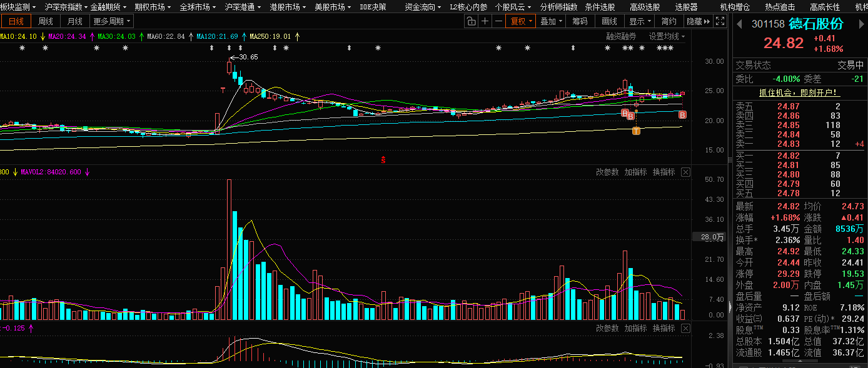This screenshot has width=868, height=368.
Task: Click 换指标 in the volume panel
Action: pos(664,172)
